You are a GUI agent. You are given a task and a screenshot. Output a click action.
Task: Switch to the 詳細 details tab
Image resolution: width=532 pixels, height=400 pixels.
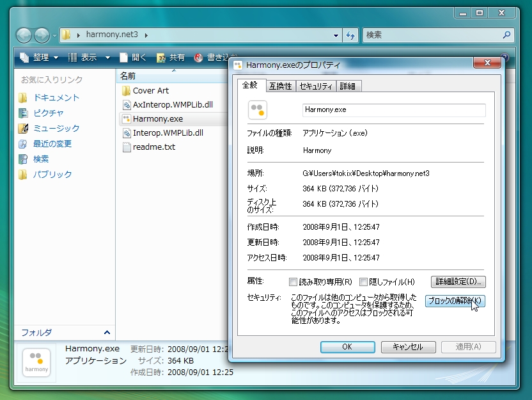(x=348, y=86)
